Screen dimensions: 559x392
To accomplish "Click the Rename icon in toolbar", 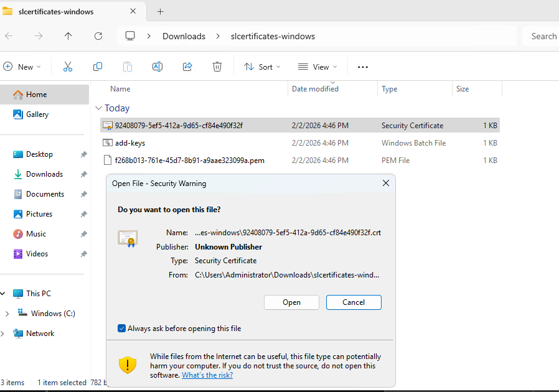I will click(157, 67).
